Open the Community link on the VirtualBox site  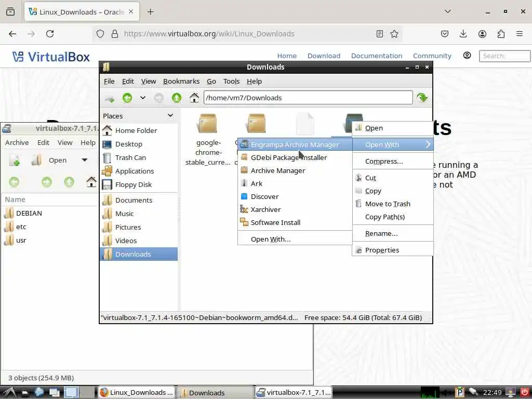tap(432, 56)
